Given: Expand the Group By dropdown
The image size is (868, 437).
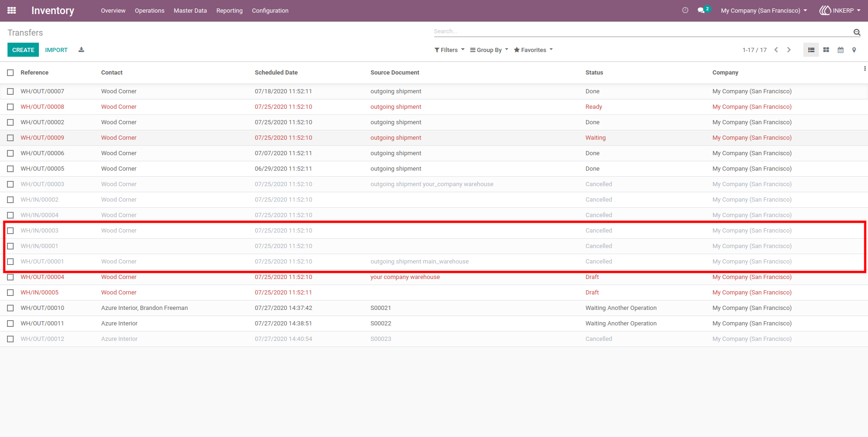Looking at the screenshot, I should click(x=489, y=50).
